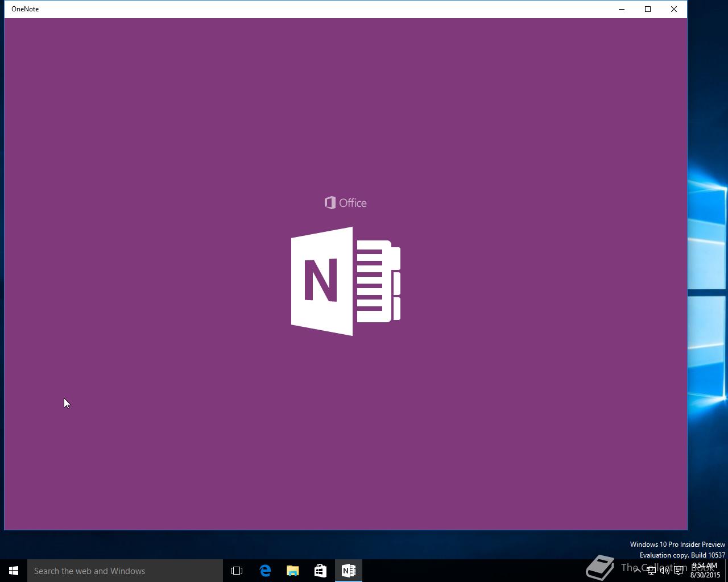The height and width of the screenshot is (582, 728).
Task: Open the taskbar clock and date
Action: tap(705, 571)
